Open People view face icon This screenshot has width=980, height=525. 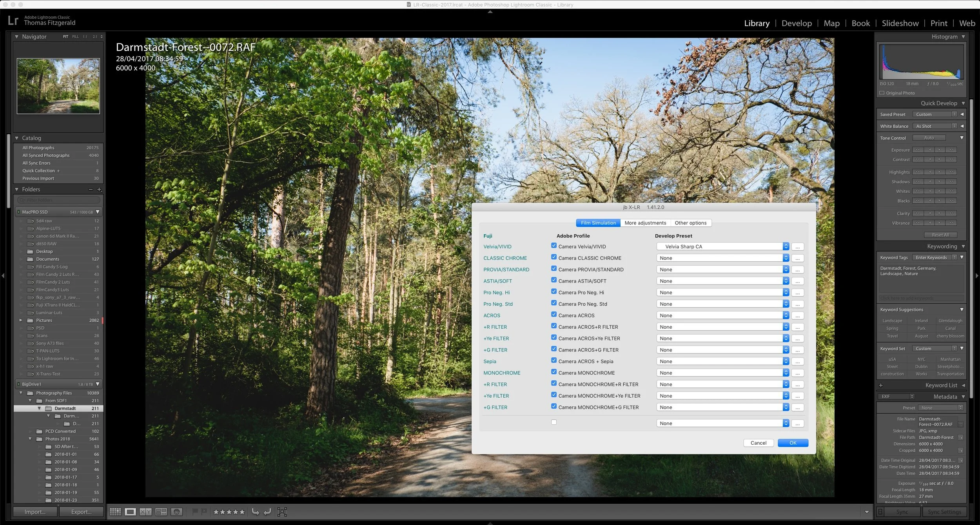coord(177,512)
